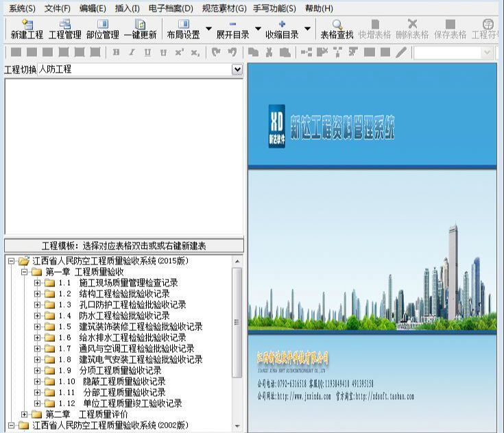
Task: Toggle italic formatting button
Action: point(132,52)
